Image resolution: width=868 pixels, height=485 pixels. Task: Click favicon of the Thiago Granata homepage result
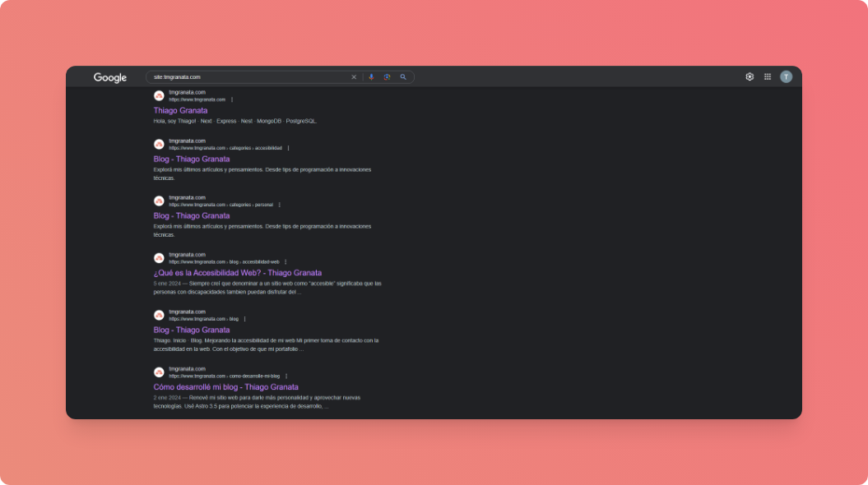pyautogui.click(x=159, y=95)
